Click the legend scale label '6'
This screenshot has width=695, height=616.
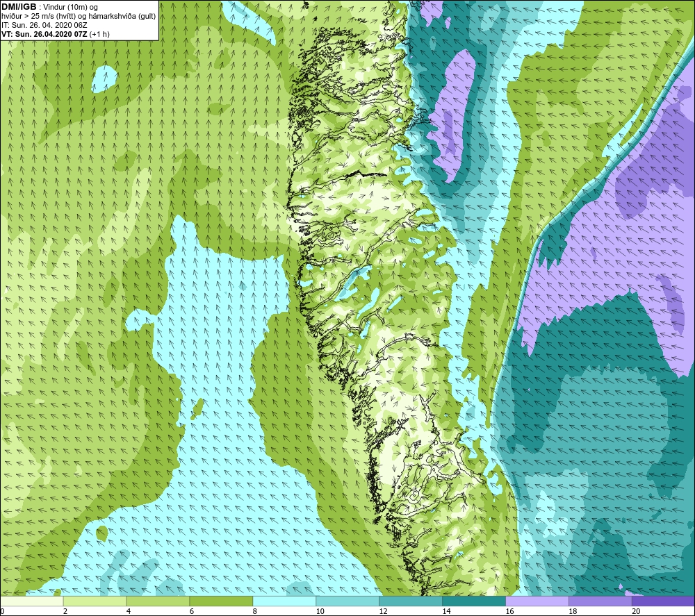(192, 611)
